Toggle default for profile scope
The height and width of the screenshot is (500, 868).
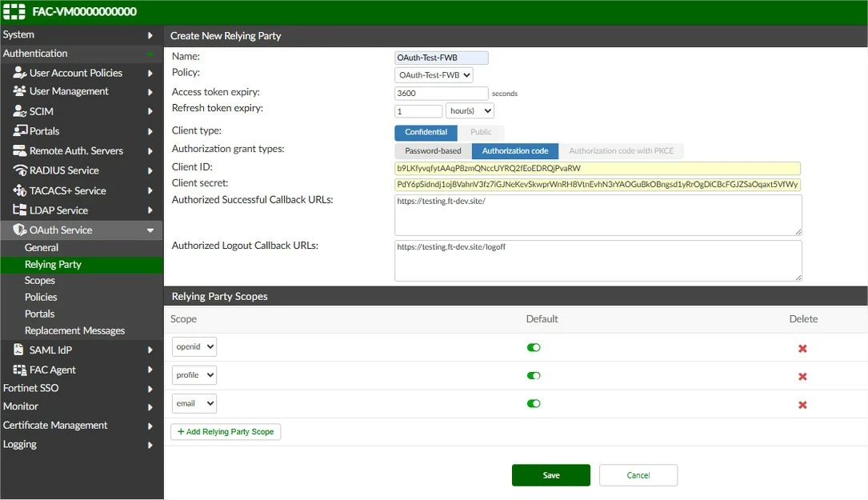pyautogui.click(x=534, y=375)
